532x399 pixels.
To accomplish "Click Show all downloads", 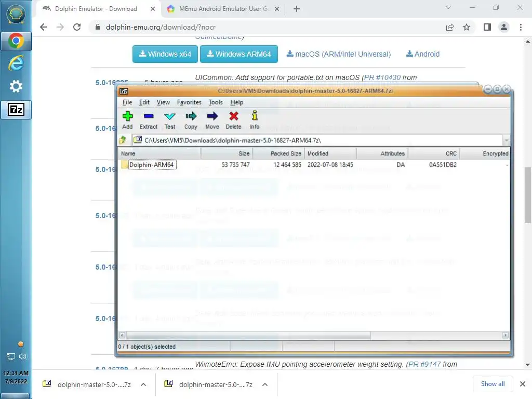I will point(493,384).
